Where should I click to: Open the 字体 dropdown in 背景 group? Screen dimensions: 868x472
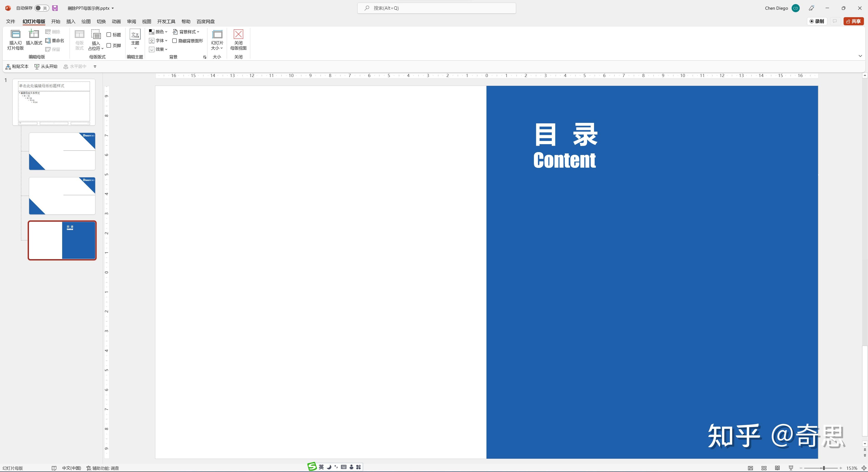158,40
